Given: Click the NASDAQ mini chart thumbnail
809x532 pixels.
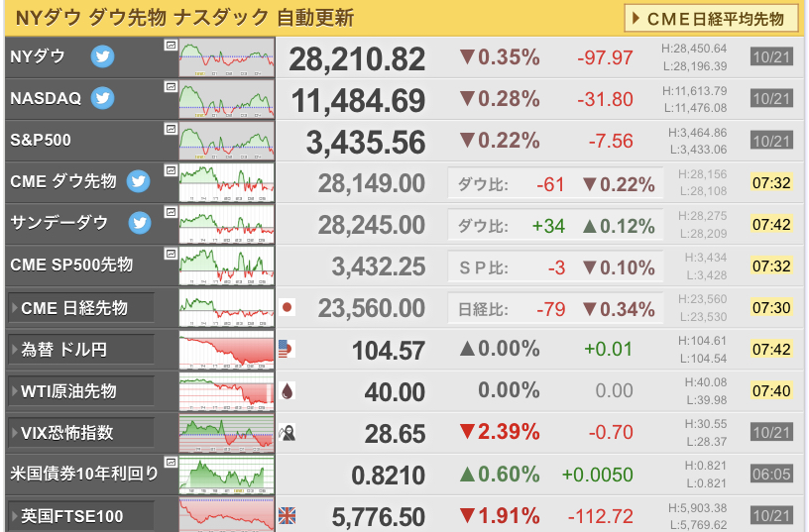Looking at the screenshot, I should pyautogui.click(x=226, y=98).
